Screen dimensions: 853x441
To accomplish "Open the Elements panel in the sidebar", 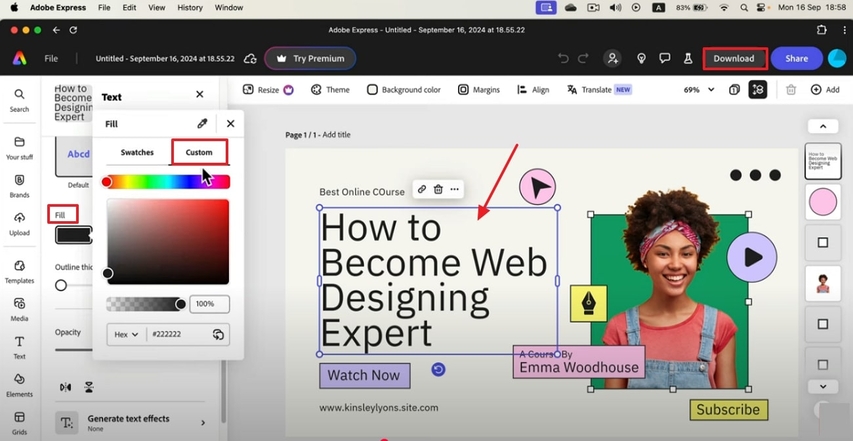I will [19, 385].
